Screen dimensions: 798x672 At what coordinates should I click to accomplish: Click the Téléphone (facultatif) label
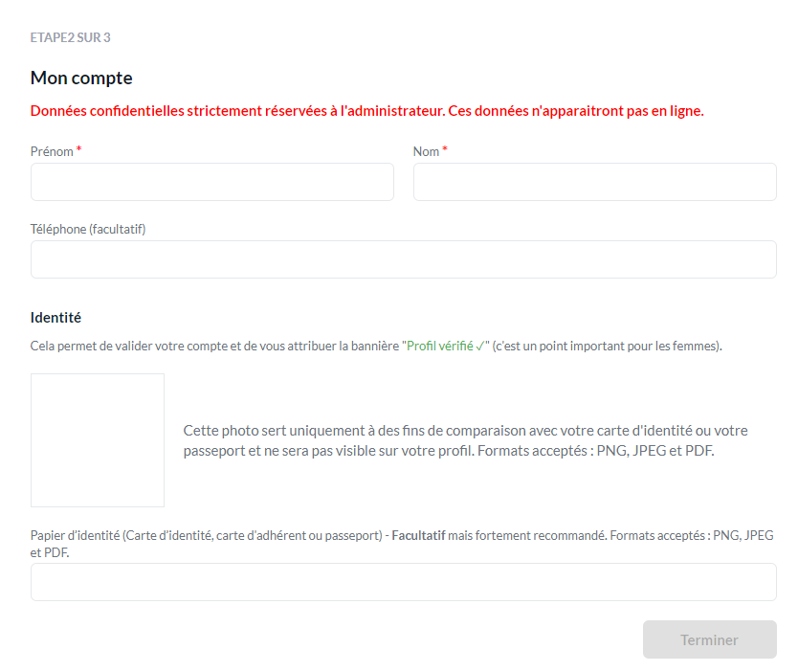[x=88, y=229]
